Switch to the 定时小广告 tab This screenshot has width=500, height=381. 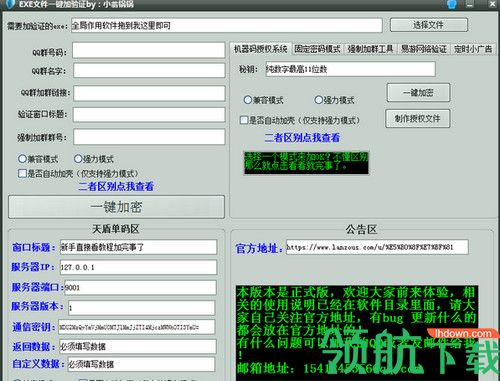473,49
